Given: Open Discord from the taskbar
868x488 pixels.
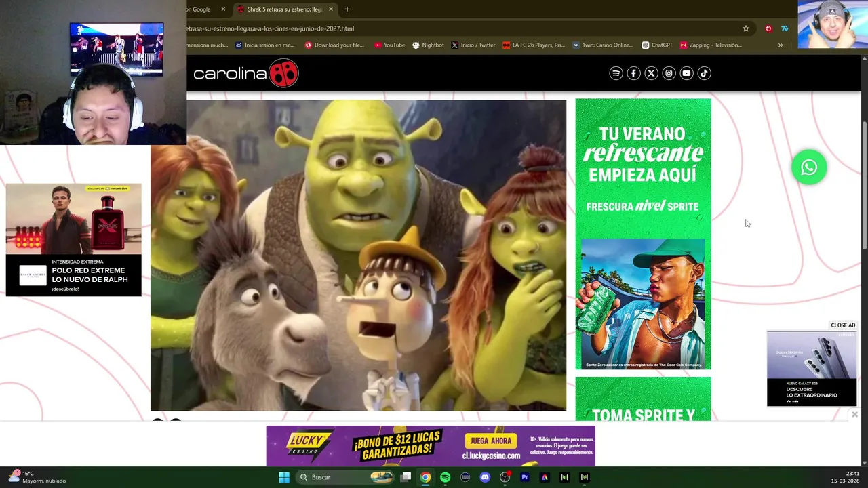Looking at the screenshot, I should coord(485,477).
